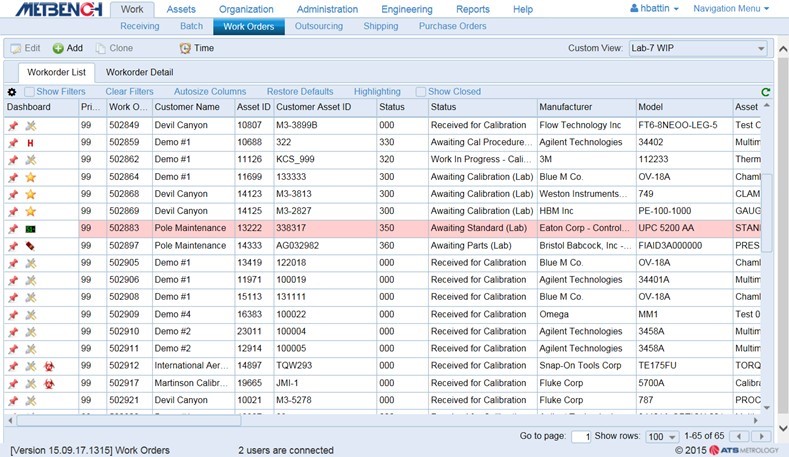Open grid settings gear icon
Image resolution: width=789 pixels, height=457 pixels.
[12, 92]
